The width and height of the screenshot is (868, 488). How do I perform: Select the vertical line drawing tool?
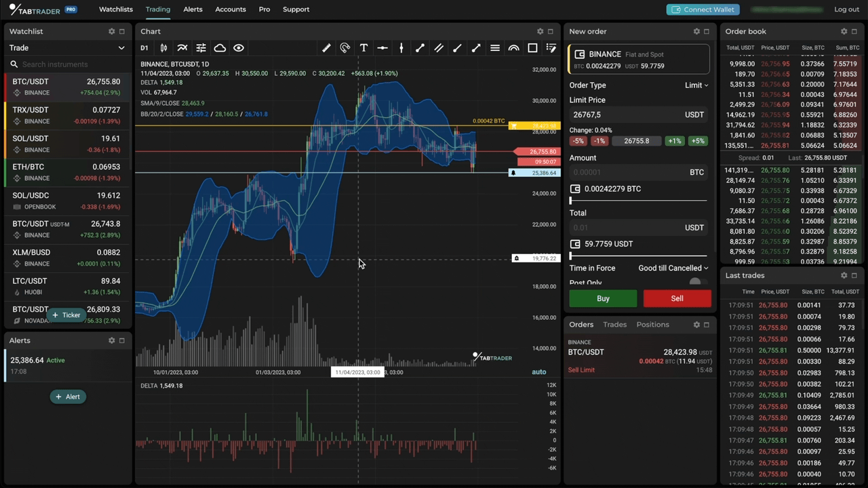[401, 48]
